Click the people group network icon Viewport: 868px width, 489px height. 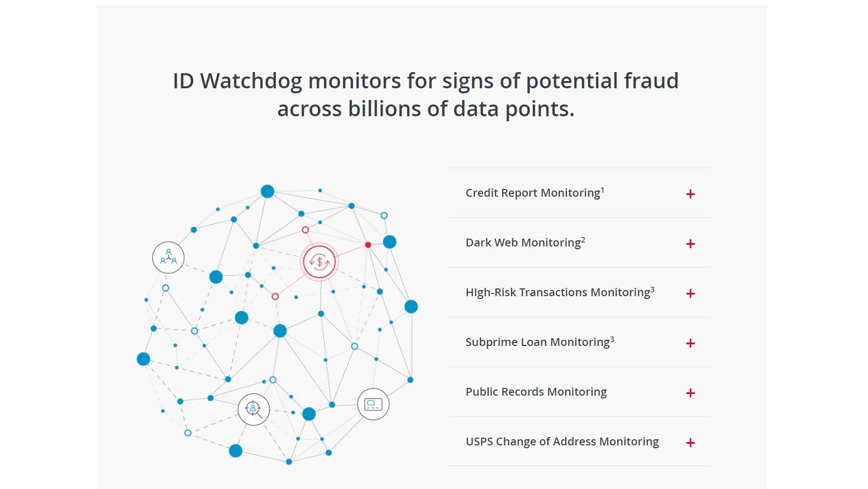pos(168,258)
